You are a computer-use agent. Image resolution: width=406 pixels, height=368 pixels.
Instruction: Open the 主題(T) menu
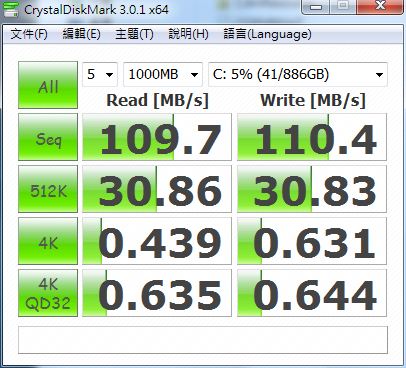tap(134, 34)
